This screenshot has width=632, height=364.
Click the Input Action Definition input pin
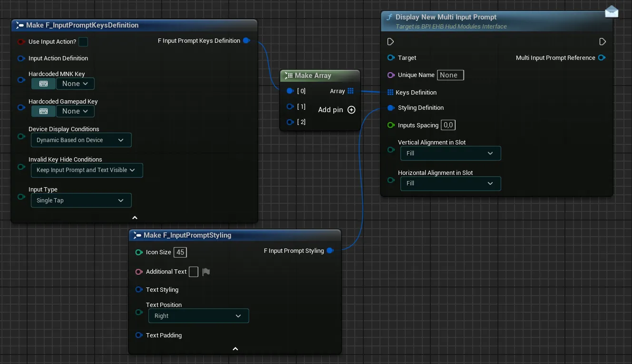pyautogui.click(x=21, y=58)
